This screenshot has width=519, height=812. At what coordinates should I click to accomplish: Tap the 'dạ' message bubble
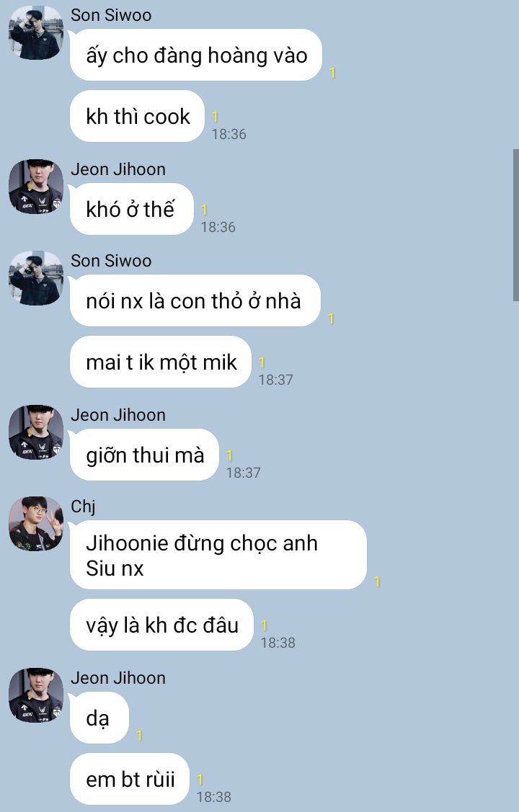click(99, 717)
